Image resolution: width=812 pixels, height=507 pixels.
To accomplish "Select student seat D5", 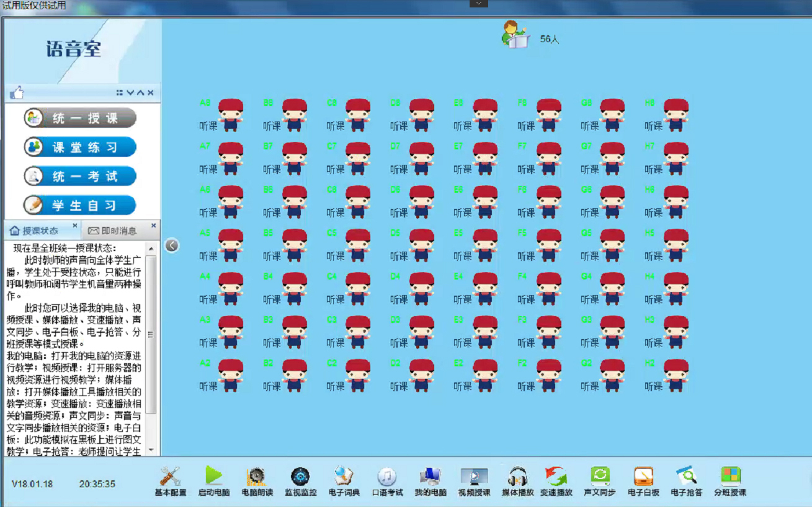I will click(x=421, y=244).
